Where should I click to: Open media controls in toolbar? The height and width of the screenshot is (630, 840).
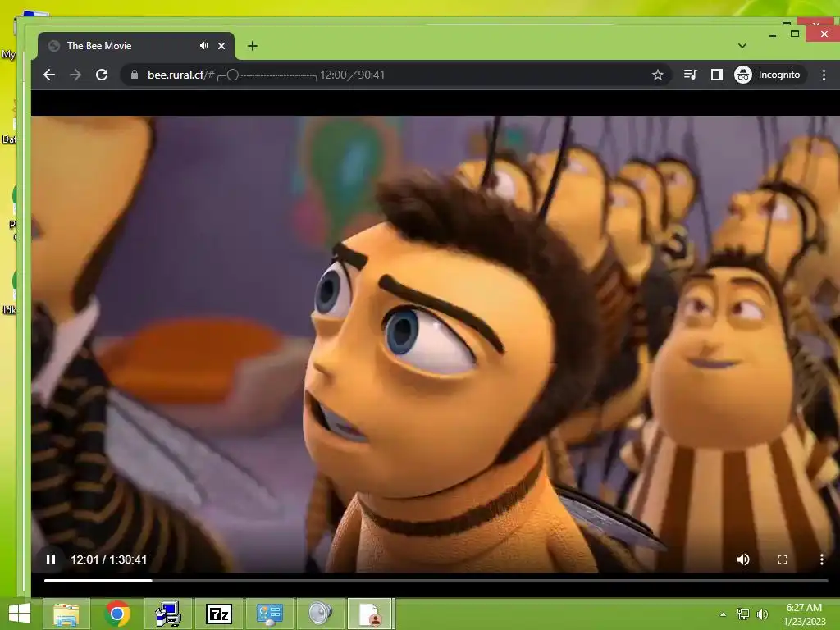point(691,75)
